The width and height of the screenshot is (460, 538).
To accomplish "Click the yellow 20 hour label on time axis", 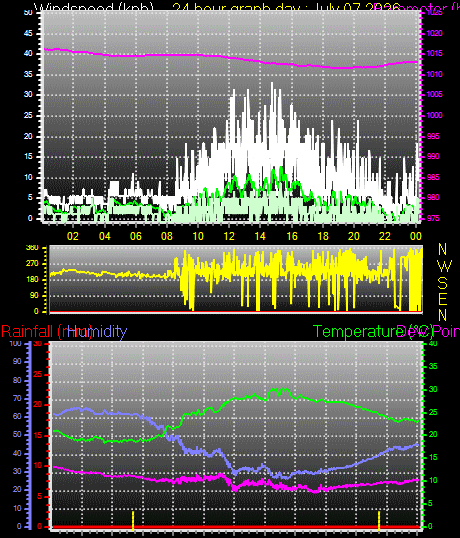I will click(x=354, y=236).
